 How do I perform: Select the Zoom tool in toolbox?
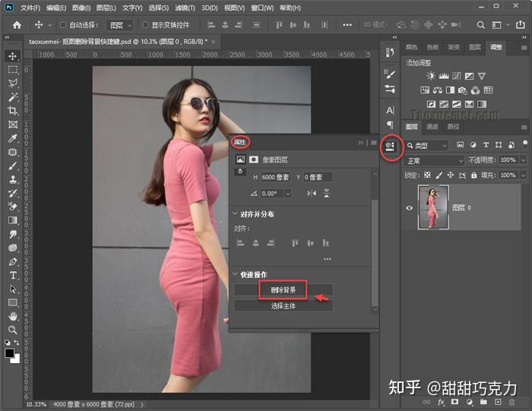[13, 330]
